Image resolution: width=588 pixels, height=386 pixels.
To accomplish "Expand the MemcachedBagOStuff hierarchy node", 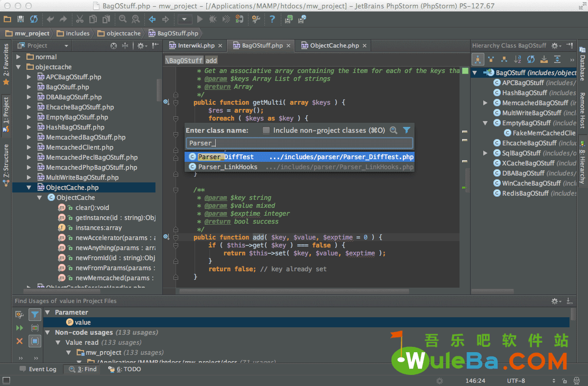I will click(485, 103).
